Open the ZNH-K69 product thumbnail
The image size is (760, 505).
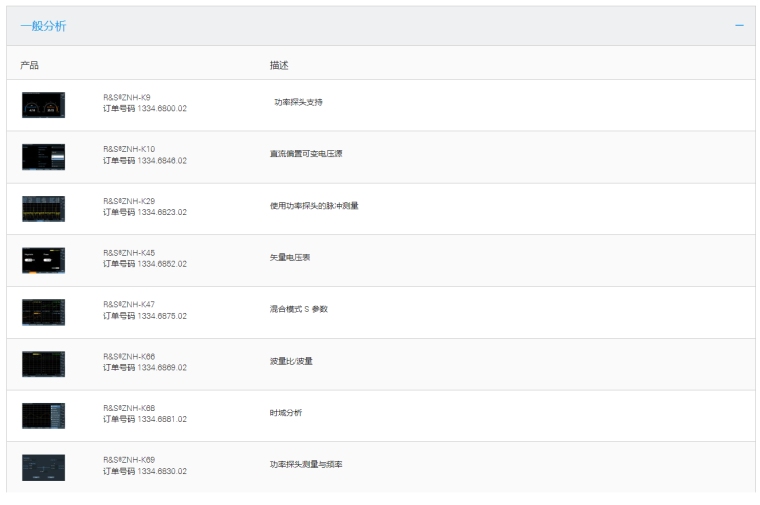(43, 467)
